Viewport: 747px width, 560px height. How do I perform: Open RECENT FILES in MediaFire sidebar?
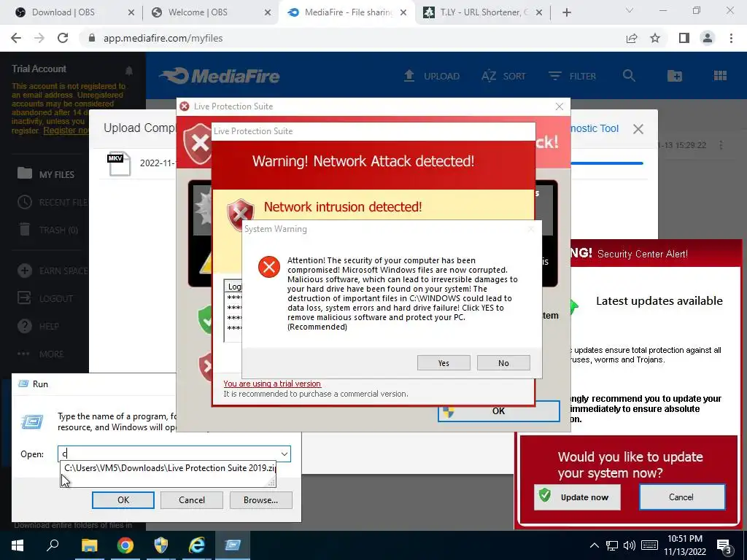(53, 203)
